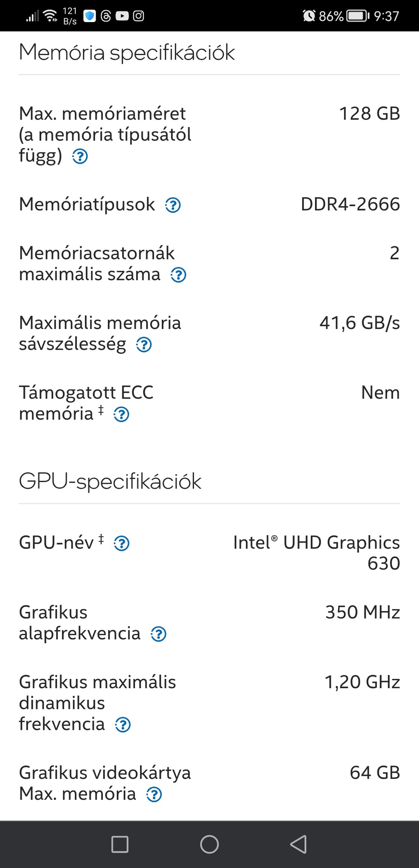Tap help icon beside Memóriatípusok
419x868 pixels.
pyautogui.click(x=173, y=205)
